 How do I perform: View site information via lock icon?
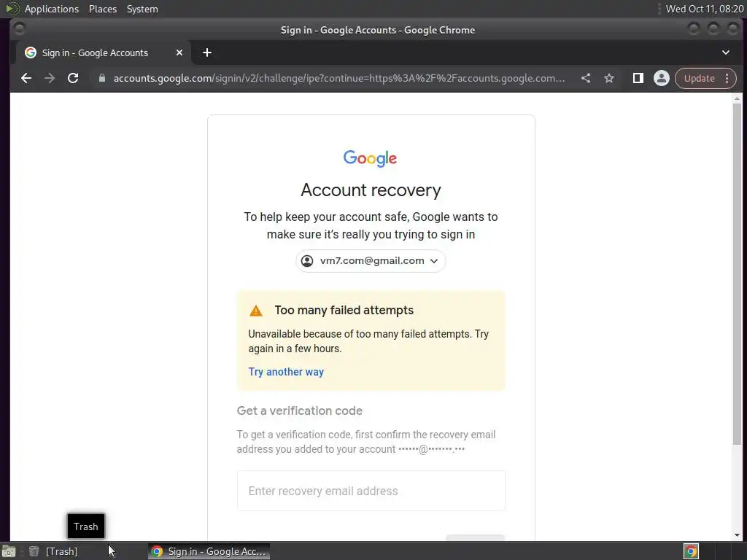(x=102, y=78)
